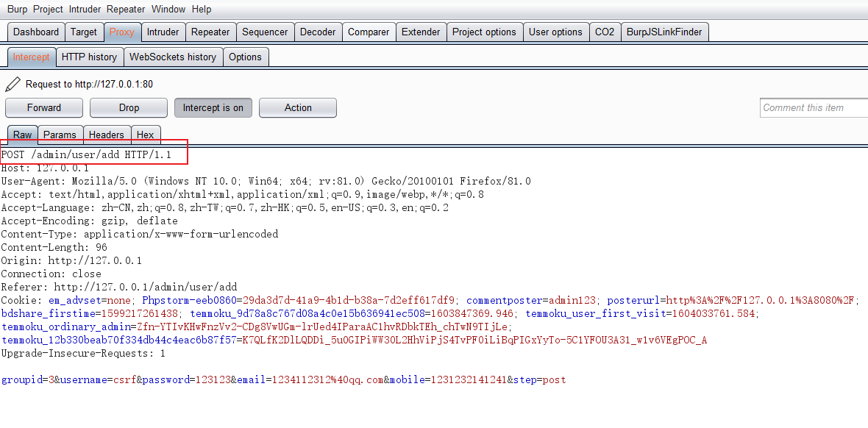Viewport: 868px width, 428px height.
Task: Drop the intercepted request
Action: [x=129, y=108]
